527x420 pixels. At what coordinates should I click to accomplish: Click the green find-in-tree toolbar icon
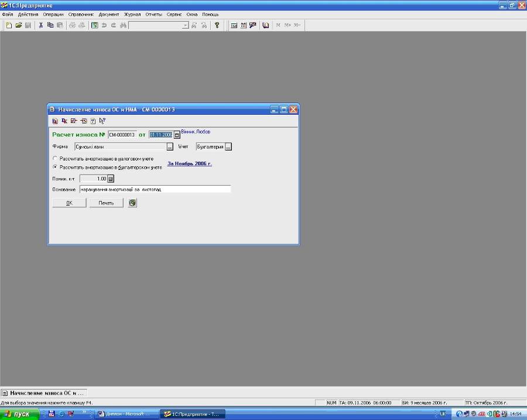95,25
